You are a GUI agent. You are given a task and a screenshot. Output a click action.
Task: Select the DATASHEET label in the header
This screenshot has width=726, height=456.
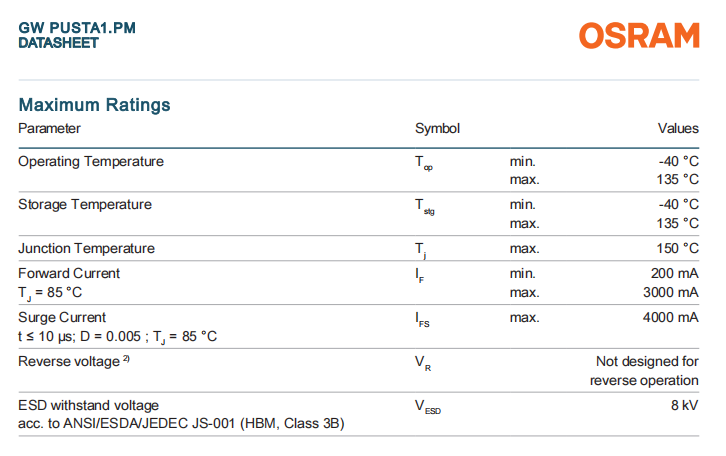[x=59, y=43]
